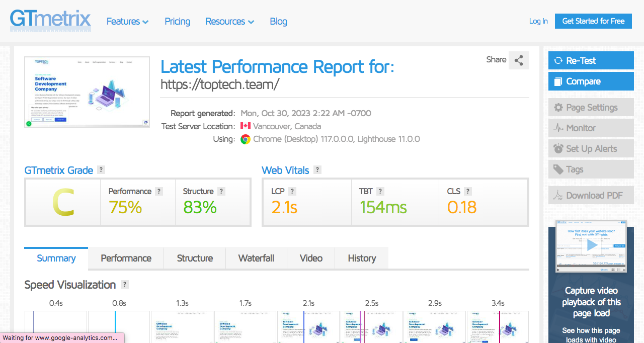Screen dimensions: 644x343
Task: Download PDF of the report
Action: [591, 195]
